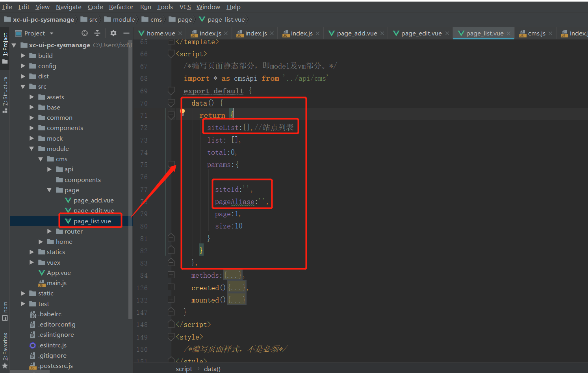This screenshot has width=588, height=373.
Task: Open the Refactor menu
Action: coord(121,7)
